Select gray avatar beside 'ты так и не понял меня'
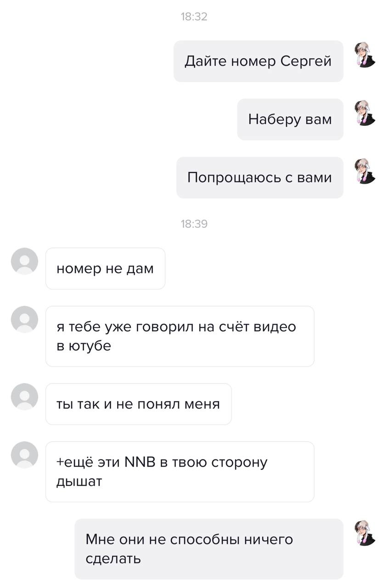 click(x=24, y=396)
